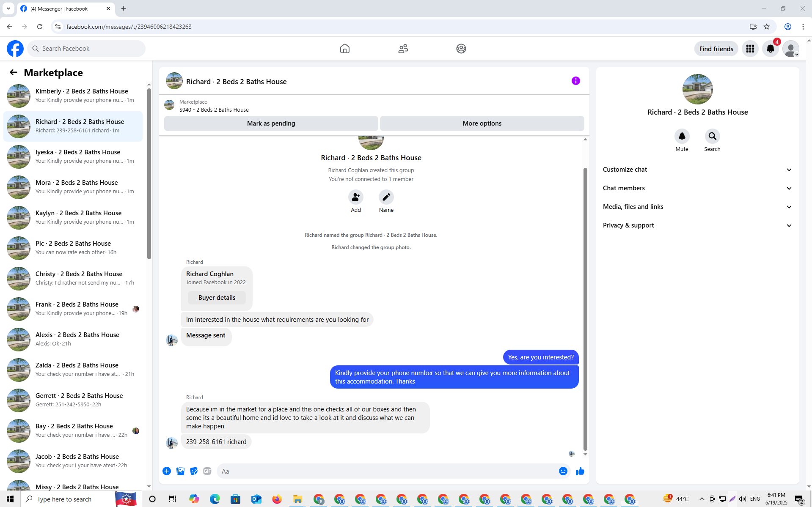Screen dimensions: 812x507
Task: Click Mark as pending button
Action: click(271, 123)
